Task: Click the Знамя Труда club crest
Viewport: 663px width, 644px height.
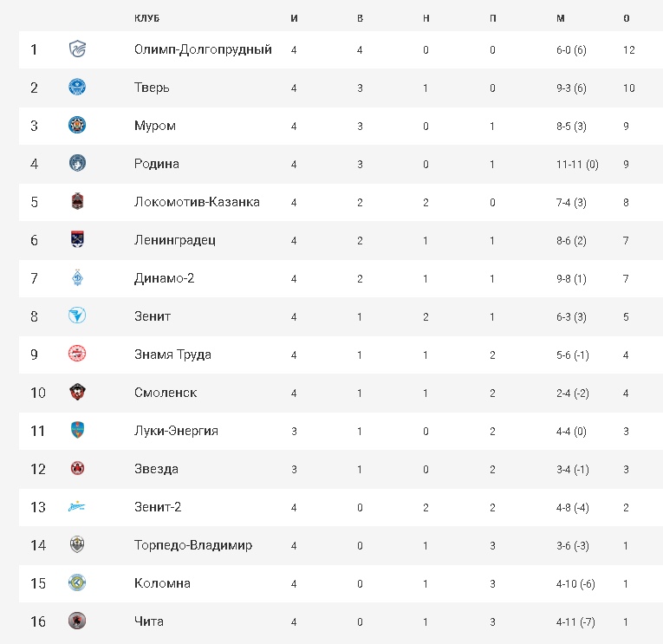Action: tap(77, 355)
